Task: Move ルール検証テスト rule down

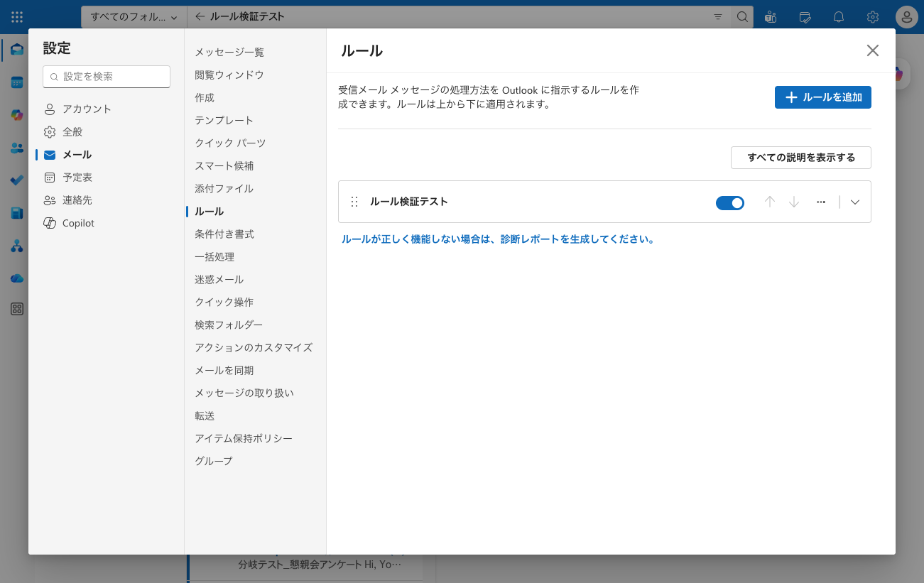Action: [x=794, y=202]
